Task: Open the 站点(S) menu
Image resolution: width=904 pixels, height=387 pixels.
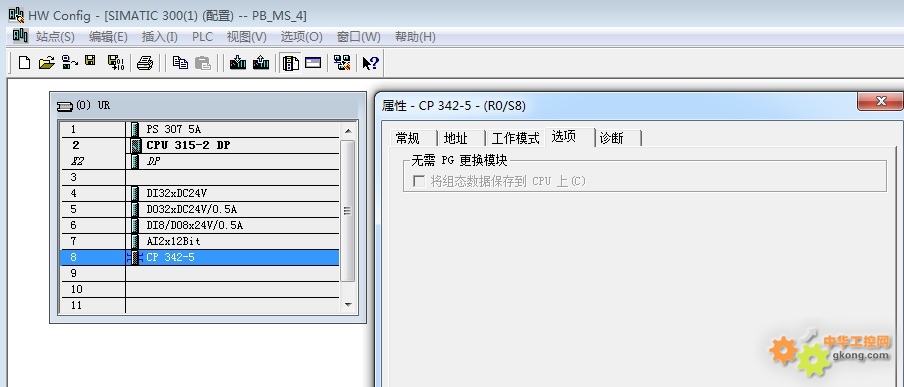Action: [55, 36]
